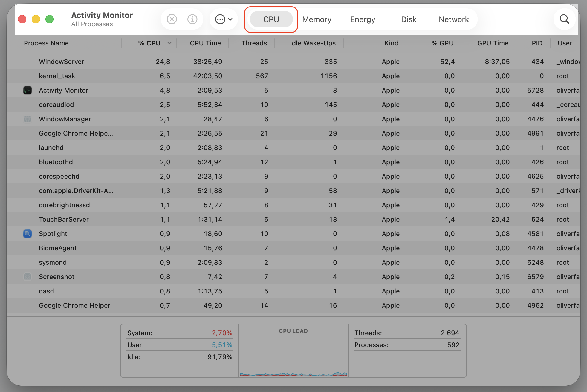Click the WindowManager process icon
The image size is (587, 392).
(27, 119)
